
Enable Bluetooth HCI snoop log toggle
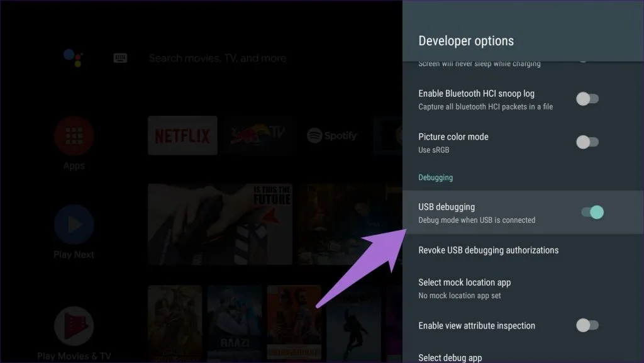tap(587, 99)
